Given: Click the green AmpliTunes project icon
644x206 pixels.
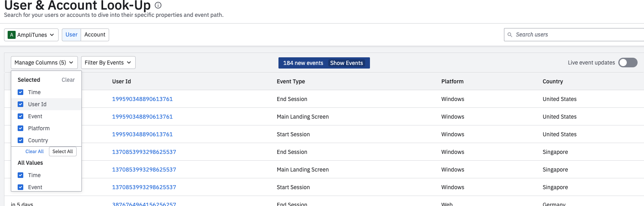Looking at the screenshot, I should (x=12, y=35).
